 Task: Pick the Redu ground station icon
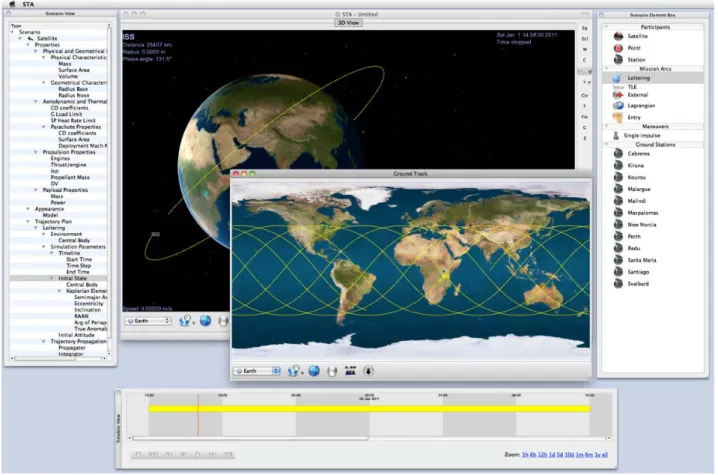618,248
